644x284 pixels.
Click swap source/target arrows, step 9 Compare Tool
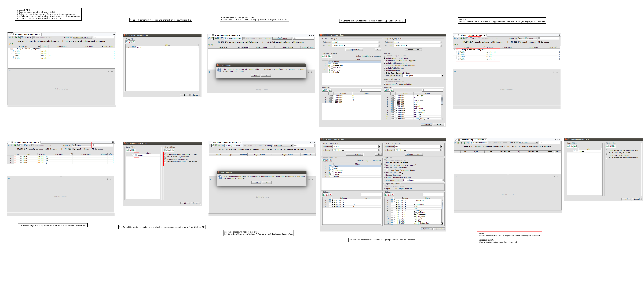pyautogui.click(x=378, y=50)
